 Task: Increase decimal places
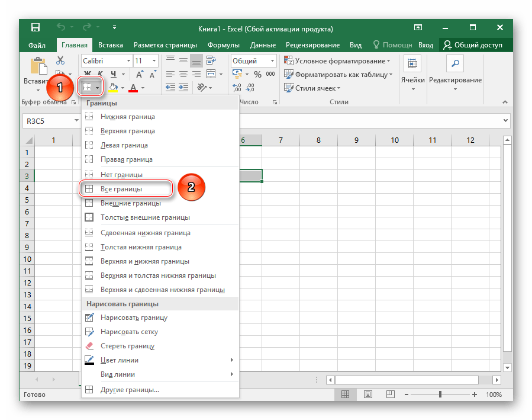[237, 88]
